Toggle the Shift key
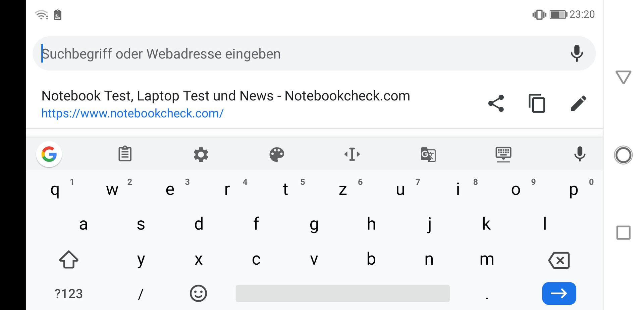 (69, 260)
